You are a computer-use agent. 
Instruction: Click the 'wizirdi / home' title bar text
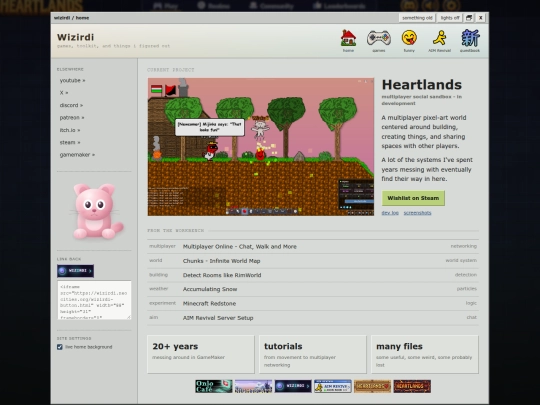click(71, 18)
